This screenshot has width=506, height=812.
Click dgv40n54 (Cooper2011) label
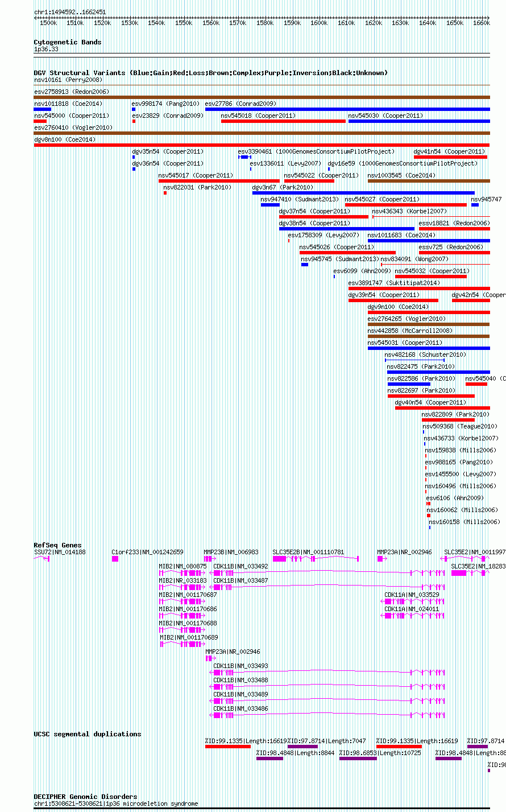(x=430, y=402)
